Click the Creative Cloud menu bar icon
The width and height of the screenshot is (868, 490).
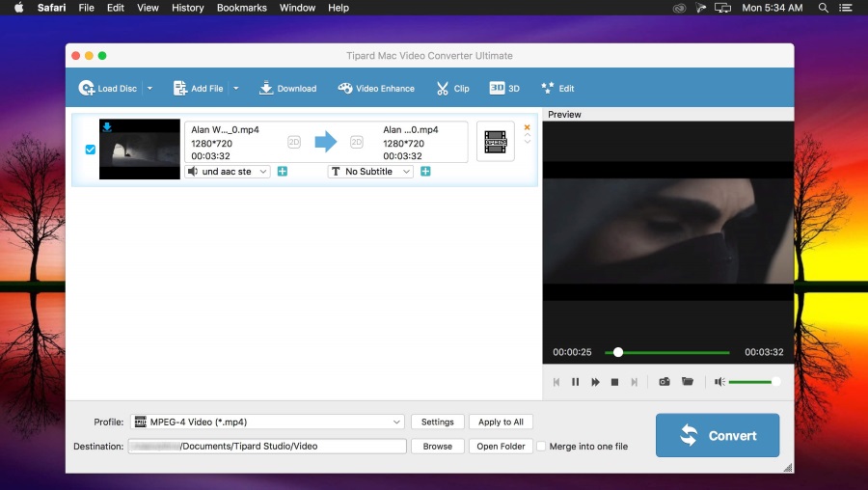[679, 8]
